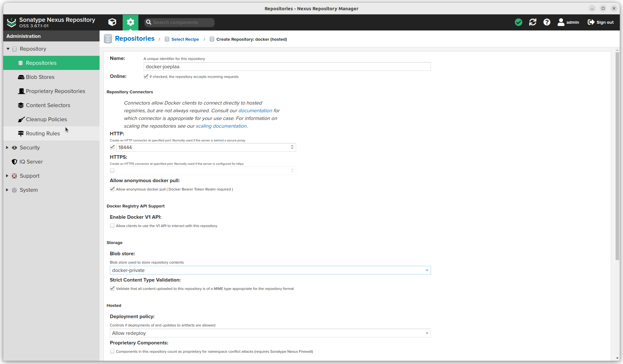Maximize the Nexus Repository Manager window

click(603, 8)
